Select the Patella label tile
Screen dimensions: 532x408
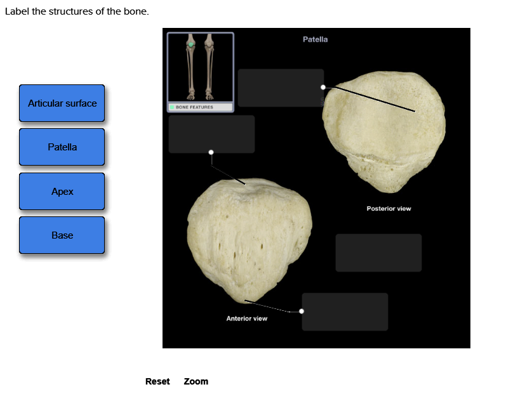pos(62,147)
